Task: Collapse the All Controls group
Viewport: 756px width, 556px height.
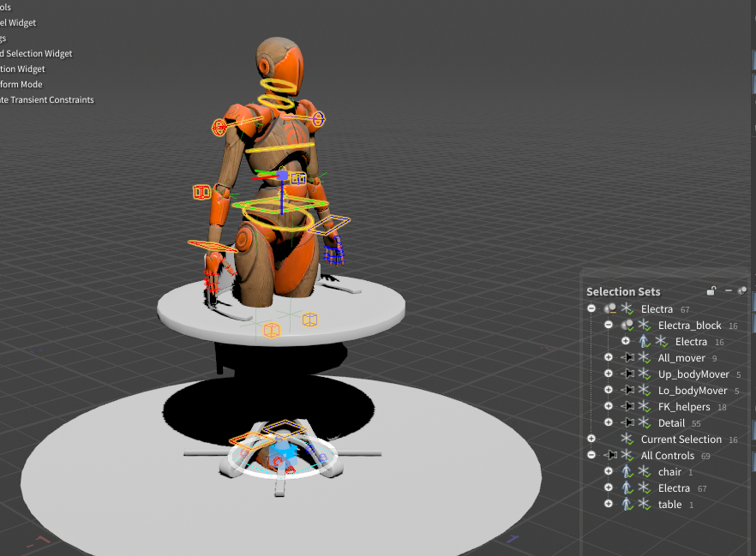Action: 591,455
